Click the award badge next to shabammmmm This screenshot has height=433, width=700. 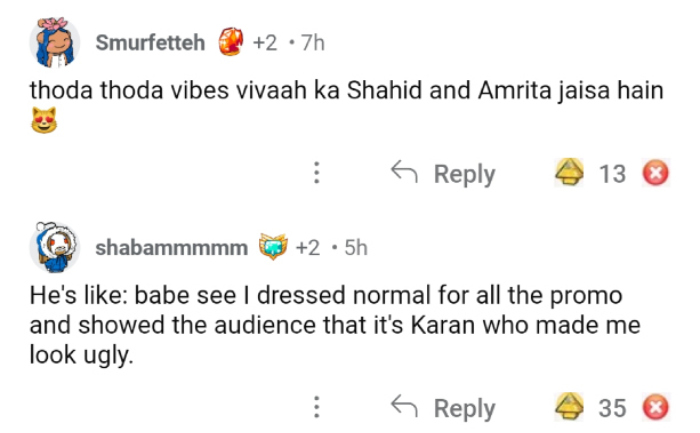point(273,248)
